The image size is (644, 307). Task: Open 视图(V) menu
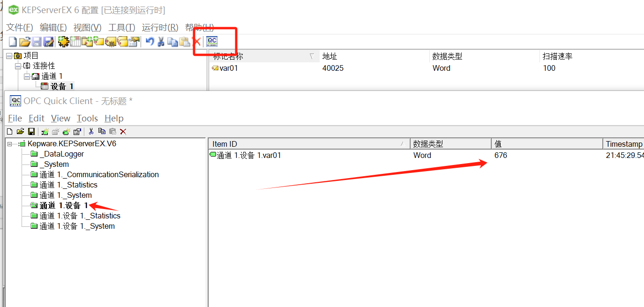[88, 27]
